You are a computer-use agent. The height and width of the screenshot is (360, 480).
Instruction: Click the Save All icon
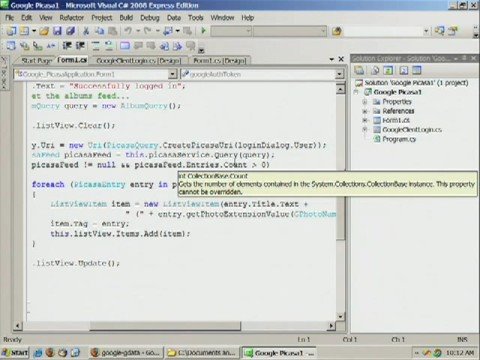[x=70, y=31]
